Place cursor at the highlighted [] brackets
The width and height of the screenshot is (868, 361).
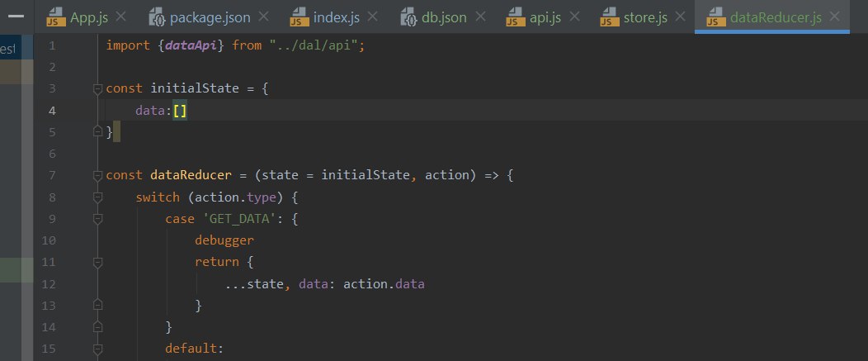coord(180,111)
